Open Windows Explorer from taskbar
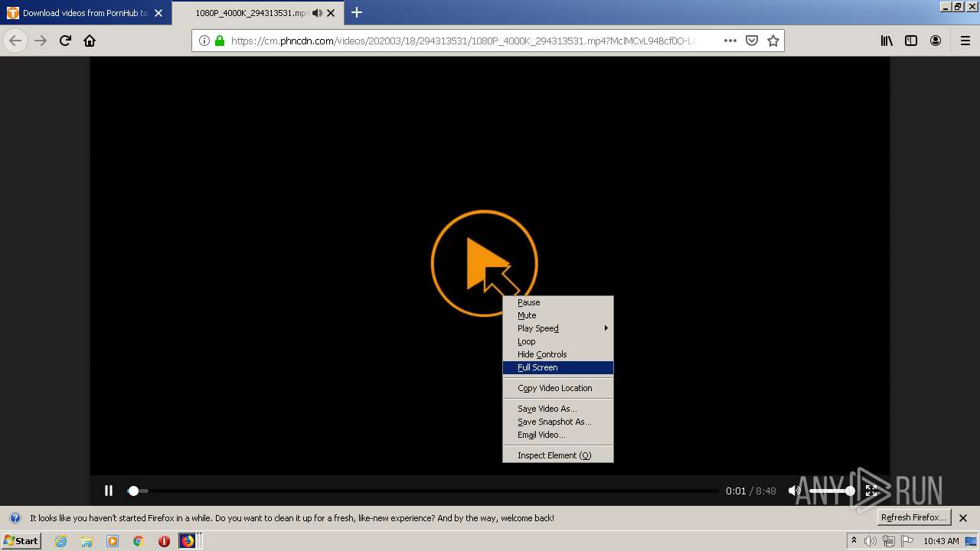Screen dimensions: 980x551 pyautogui.click(x=87, y=541)
